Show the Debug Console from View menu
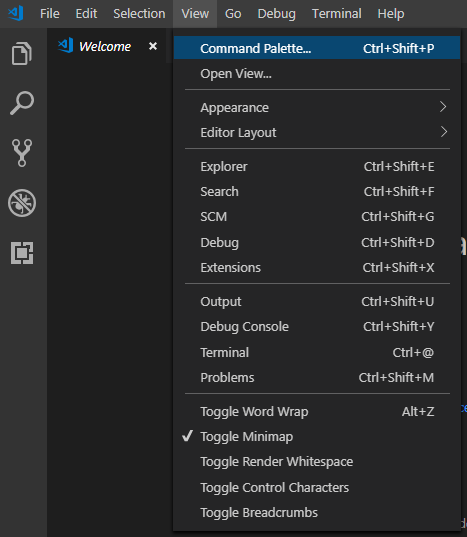Image resolution: width=467 pixels, height=537 pixels. tap(317, 326)
